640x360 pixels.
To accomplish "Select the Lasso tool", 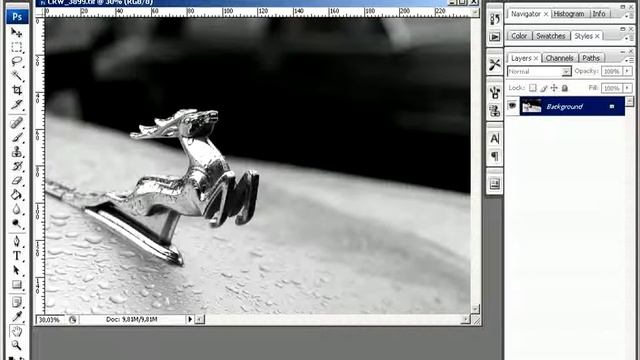I will pos(16,61).
